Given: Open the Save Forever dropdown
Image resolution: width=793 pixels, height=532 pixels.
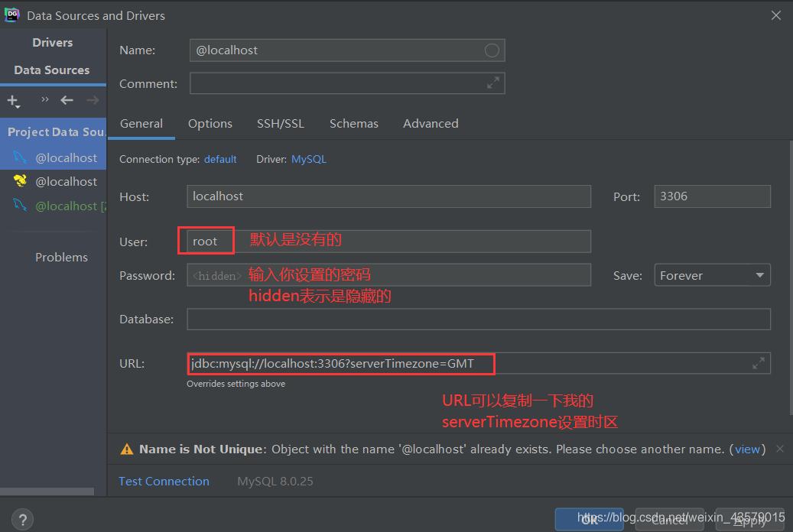Looking at the screenshot, I should (712, 275).
